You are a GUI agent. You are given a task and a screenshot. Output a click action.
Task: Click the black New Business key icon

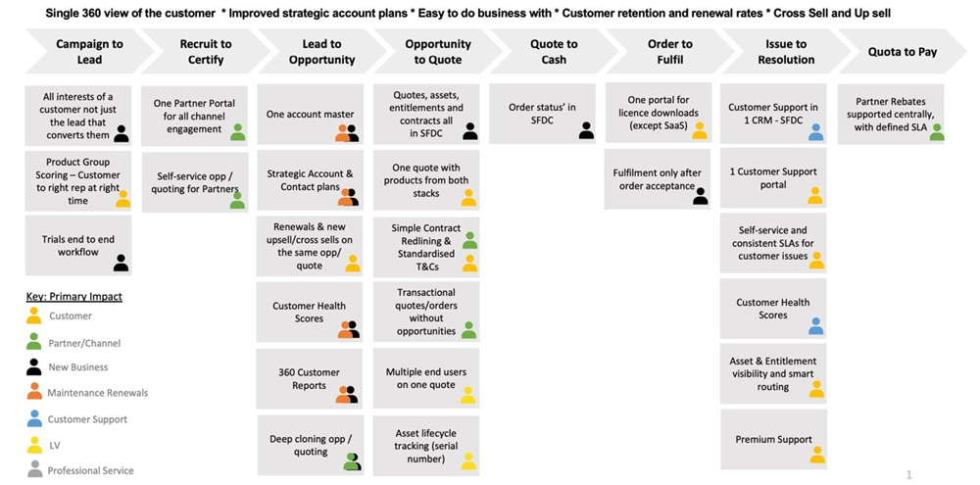pos(33,367)
